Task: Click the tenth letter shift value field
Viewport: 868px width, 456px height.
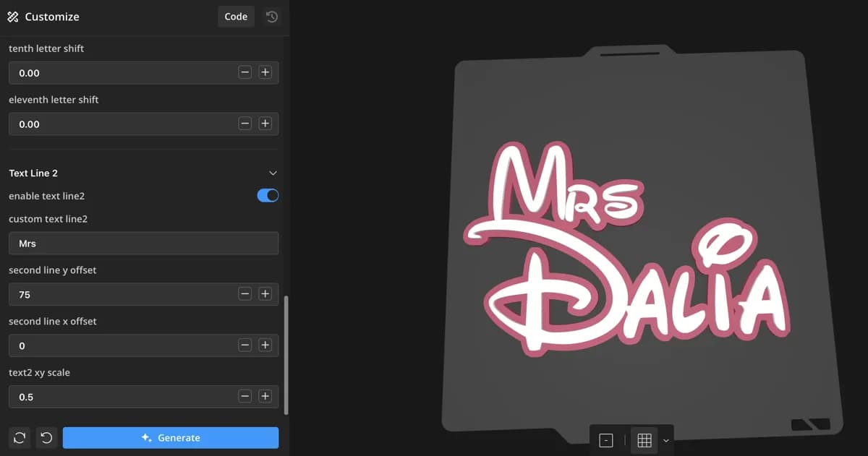Action: [x=143, y=73]
